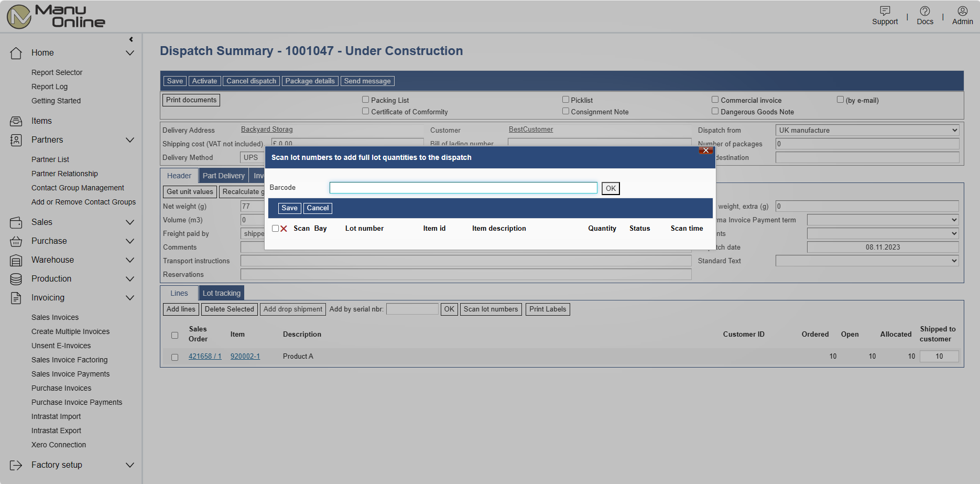This screenshot has height=484, width=980.
Task: Enable the Packing List checkbox
Action: [x=365, y=100]
